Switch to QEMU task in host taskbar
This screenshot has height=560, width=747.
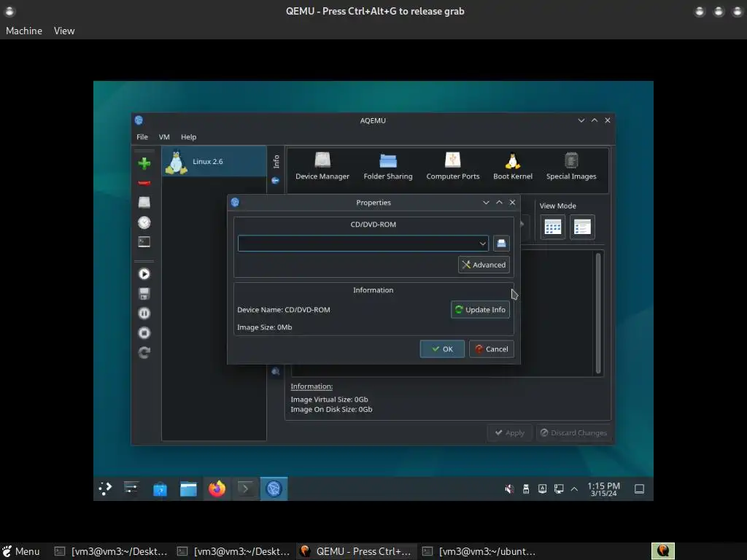coord(356,551)
